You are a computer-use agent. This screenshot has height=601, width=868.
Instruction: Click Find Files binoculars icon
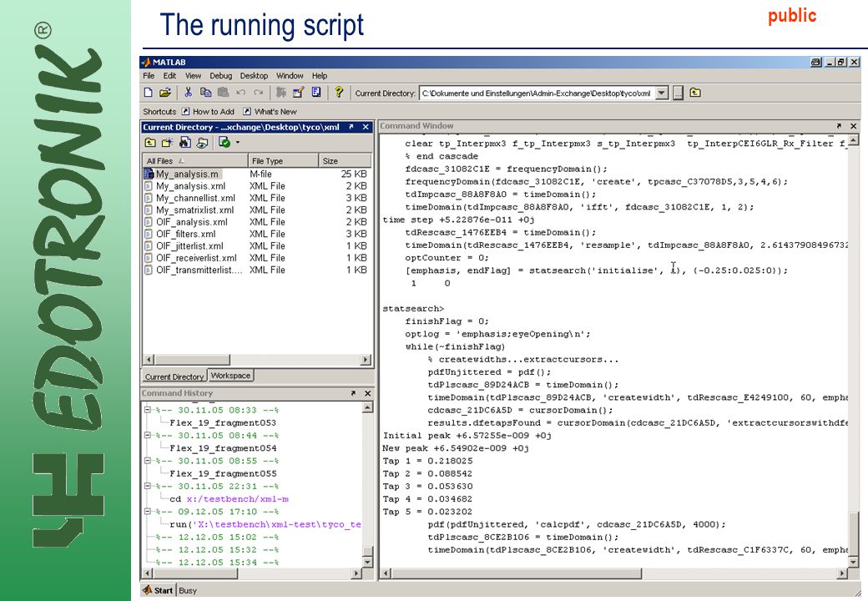[185, 143]
